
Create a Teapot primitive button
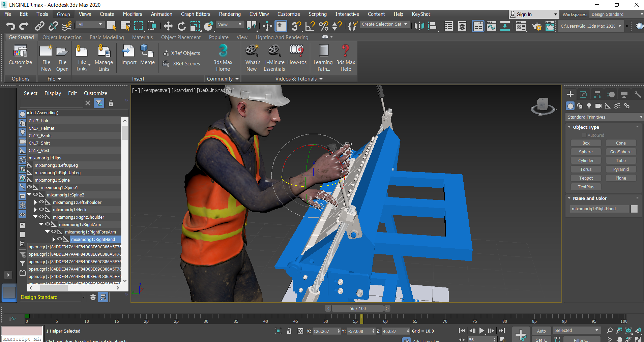coord(586,178)
